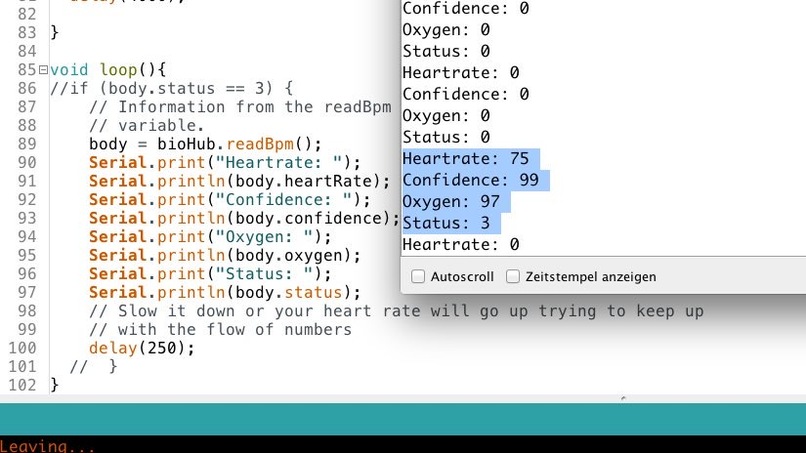Click line number 102 in the gutter
This screenshot has height=453, width=806.
(x=23, y=385)
